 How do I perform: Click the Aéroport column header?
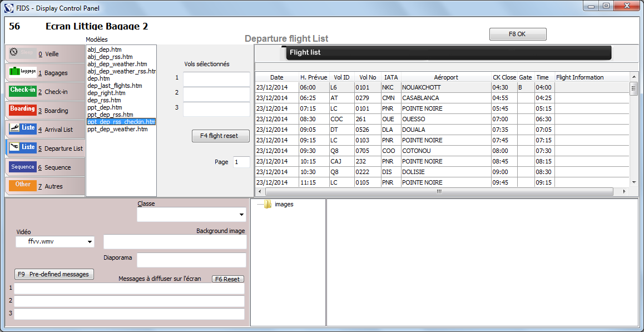[x=446, y=77]
